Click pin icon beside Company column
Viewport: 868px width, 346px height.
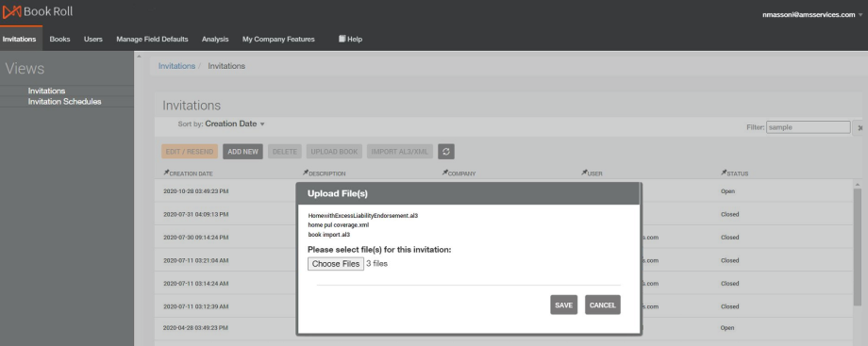tap(444, 173)
